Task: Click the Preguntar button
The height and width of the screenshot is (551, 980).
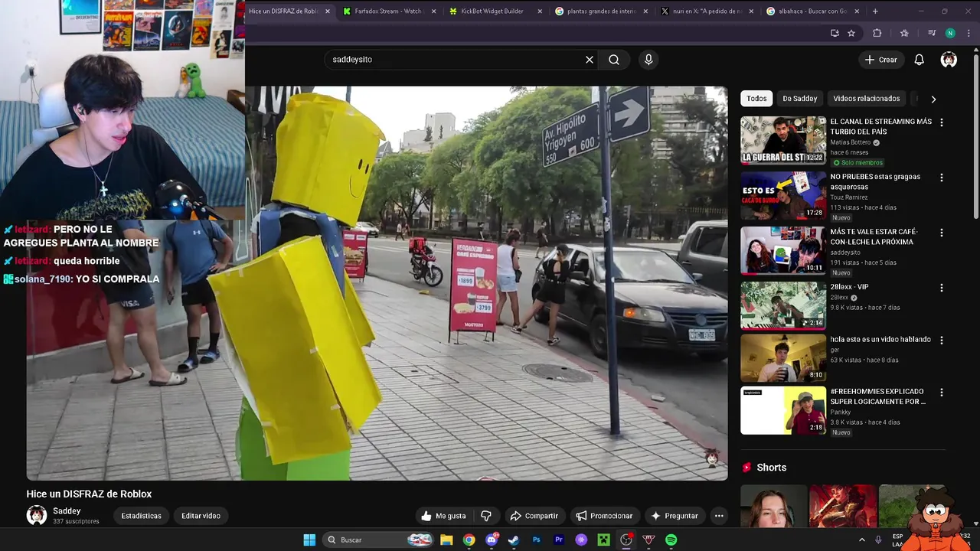Action: (675, 516)
